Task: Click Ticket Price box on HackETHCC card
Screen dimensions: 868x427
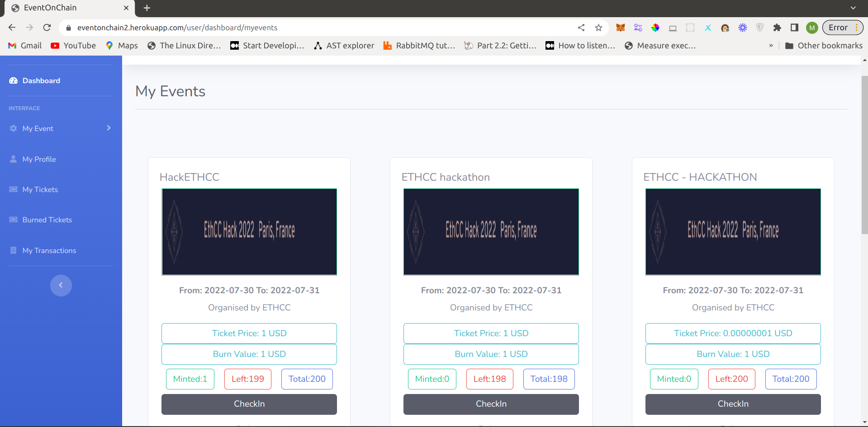Action: point(249,333)
